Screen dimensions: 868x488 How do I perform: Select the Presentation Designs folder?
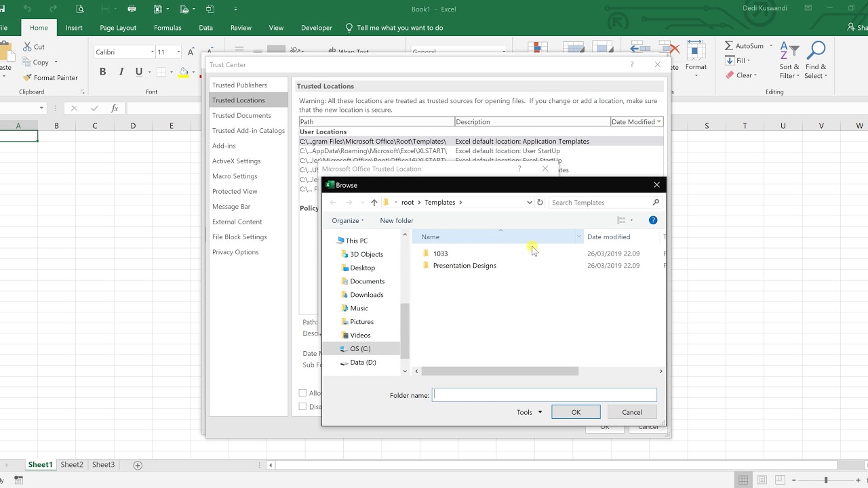465,266
